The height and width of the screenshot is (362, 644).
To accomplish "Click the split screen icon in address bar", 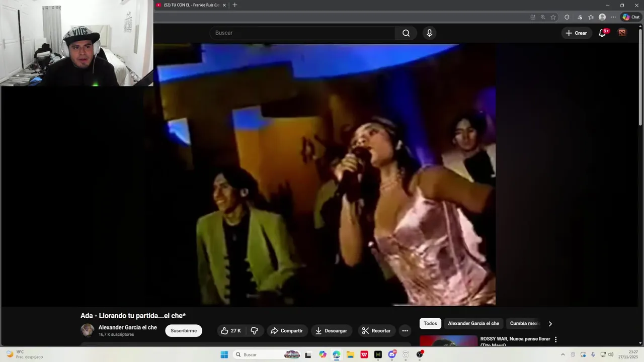I will pos(533,17).
